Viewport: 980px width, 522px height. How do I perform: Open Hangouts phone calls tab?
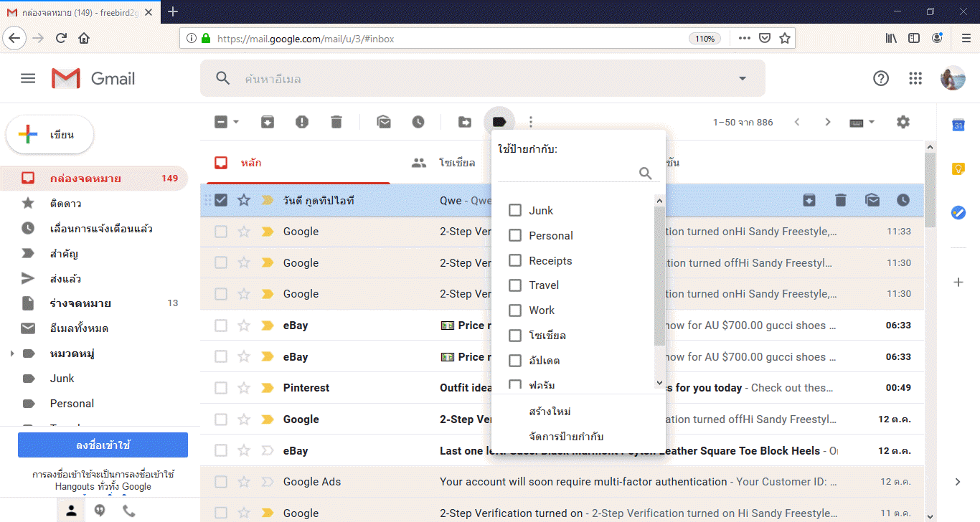(129, 511)
